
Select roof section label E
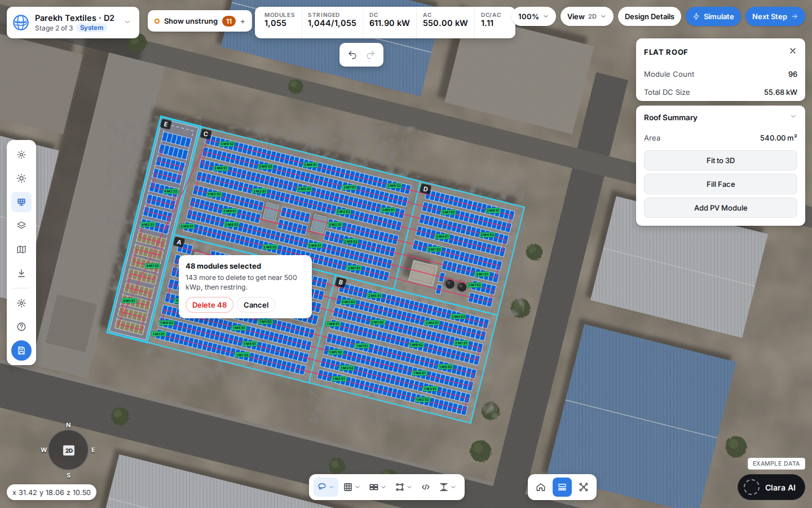click(166, 124)
